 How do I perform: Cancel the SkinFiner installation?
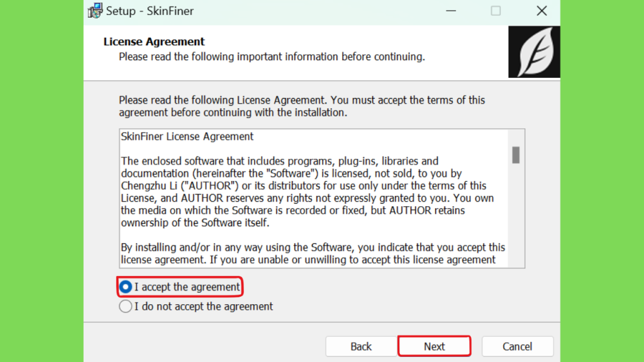pos(518,346)
